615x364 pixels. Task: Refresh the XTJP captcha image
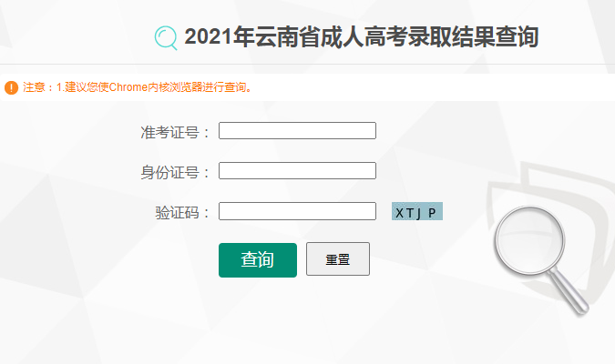(417, 211)
